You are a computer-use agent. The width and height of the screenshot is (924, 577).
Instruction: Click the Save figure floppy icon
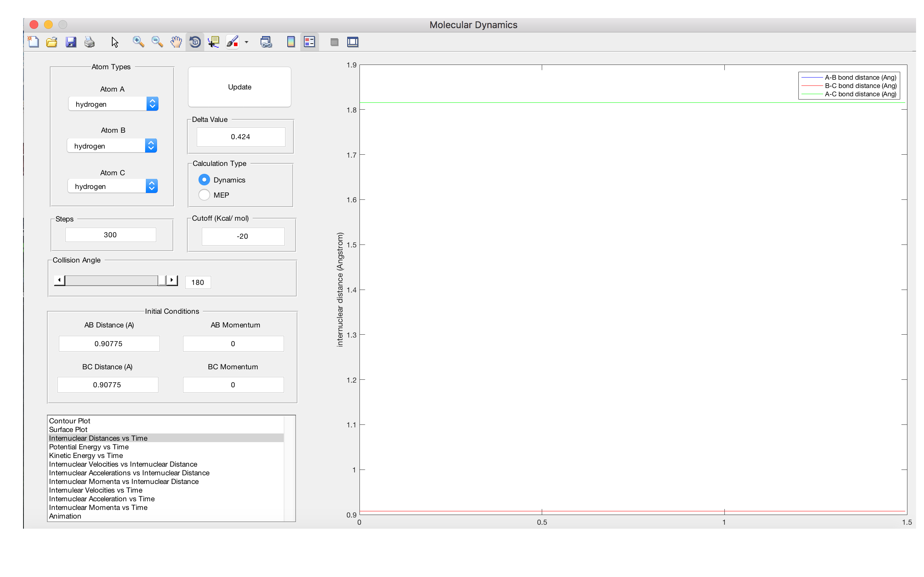pyautogui.click(x=71, y=42)
